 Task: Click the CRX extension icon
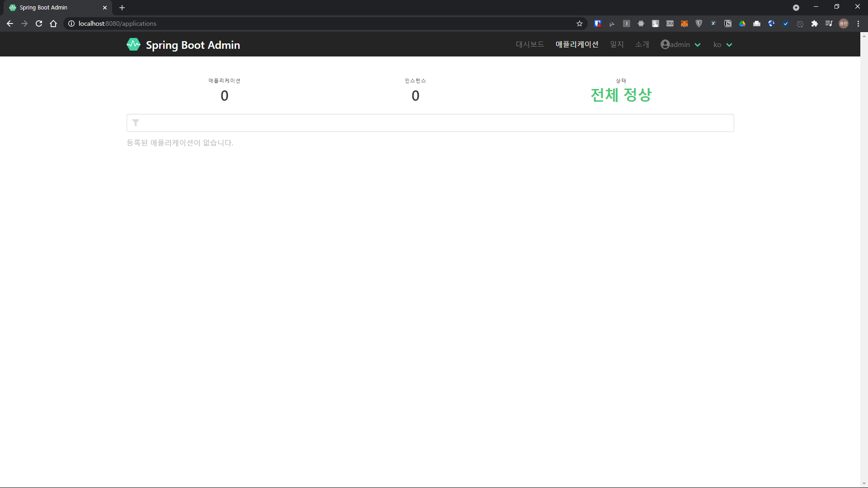(670, 23)
